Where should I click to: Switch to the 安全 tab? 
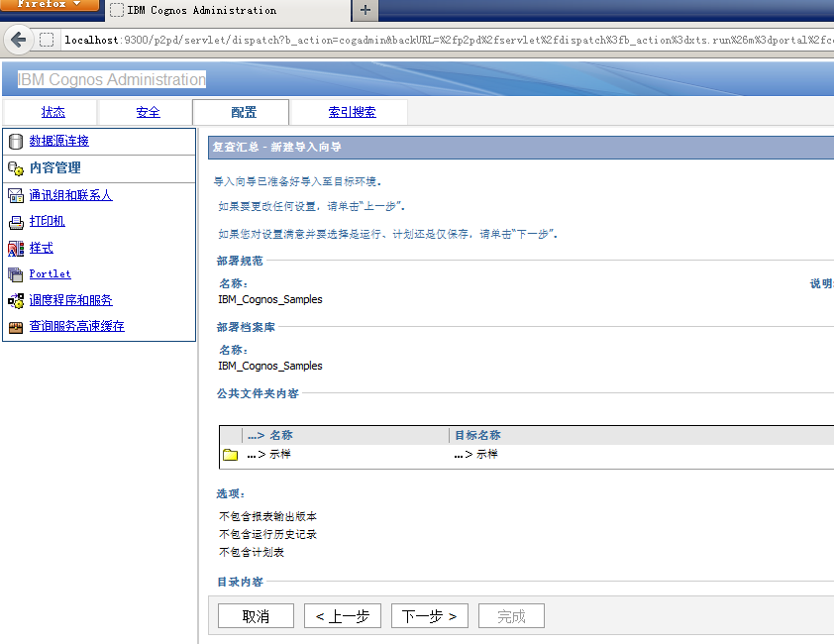click(148, 112)
